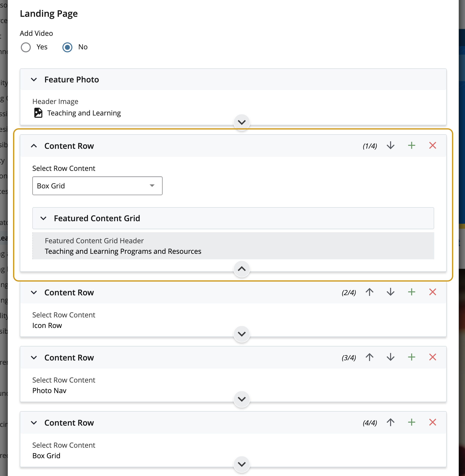Open the Box Grid row content dropdown
Image resolution: width=465 pixels, height=476 pixels.
(x=97, y=186)
